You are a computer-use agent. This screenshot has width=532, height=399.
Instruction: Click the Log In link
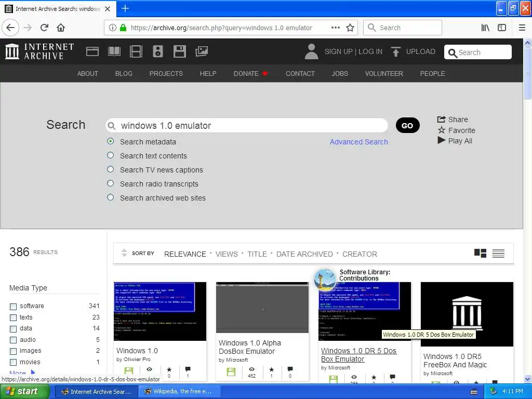click(370, 51)
